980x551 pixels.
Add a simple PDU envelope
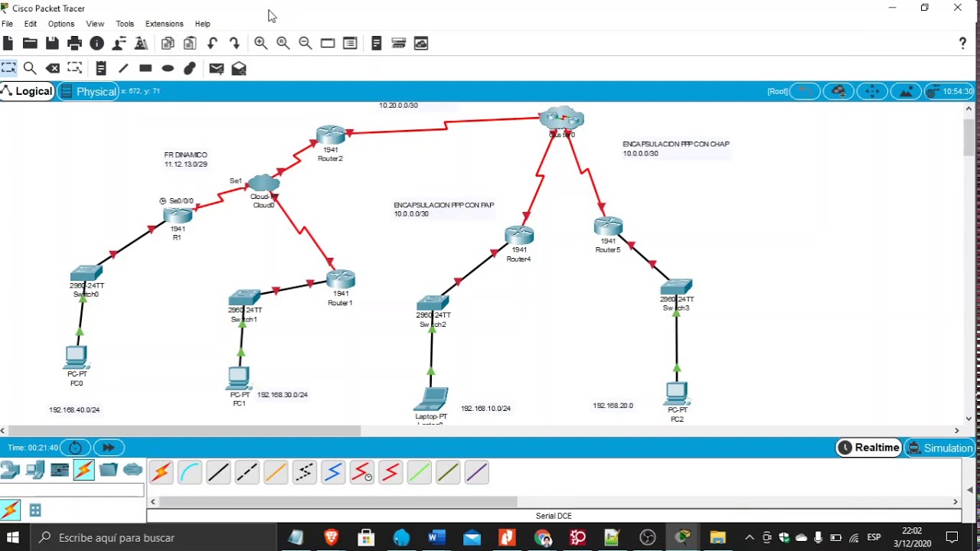(x=217, y=68)
